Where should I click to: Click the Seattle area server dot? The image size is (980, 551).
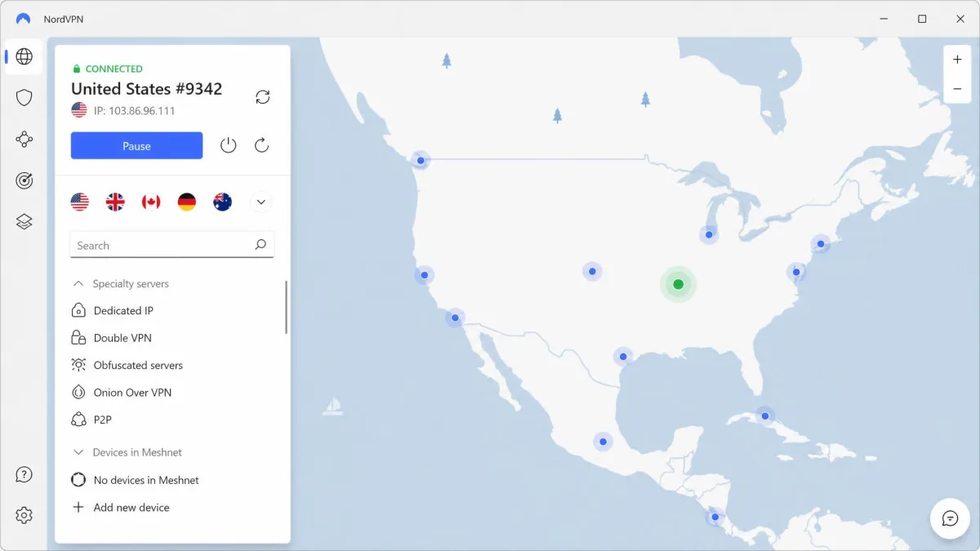(421, 161)
